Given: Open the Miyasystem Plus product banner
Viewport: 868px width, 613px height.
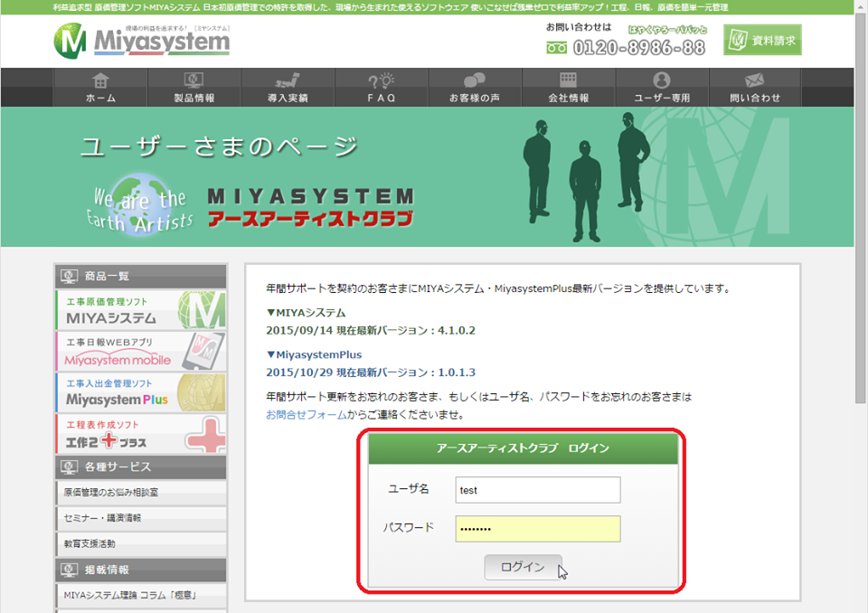Looking at the screenshot, I should pos(141,392).
